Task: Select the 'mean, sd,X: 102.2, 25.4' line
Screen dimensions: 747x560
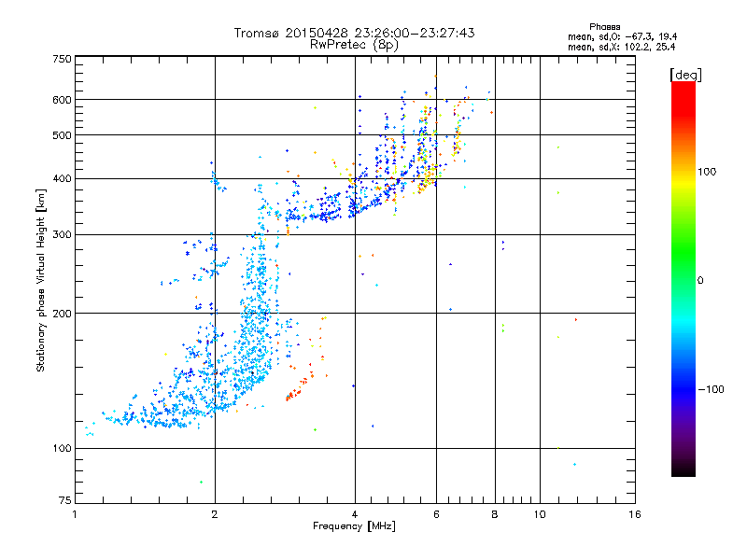Action: [621, 47]
